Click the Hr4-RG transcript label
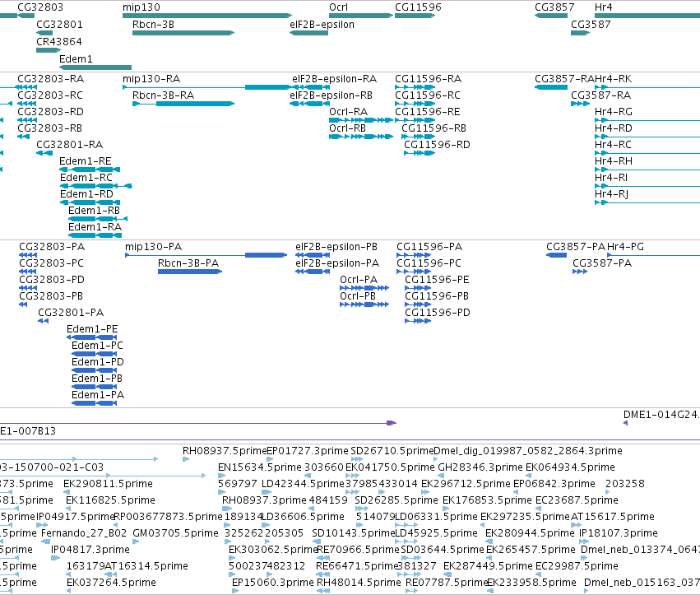Screen dimensions: 700x595 tap(614, 112)
